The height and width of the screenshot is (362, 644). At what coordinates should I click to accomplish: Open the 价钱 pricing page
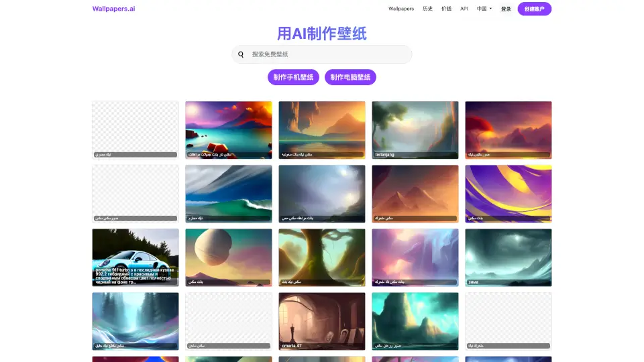coord(446,9)
